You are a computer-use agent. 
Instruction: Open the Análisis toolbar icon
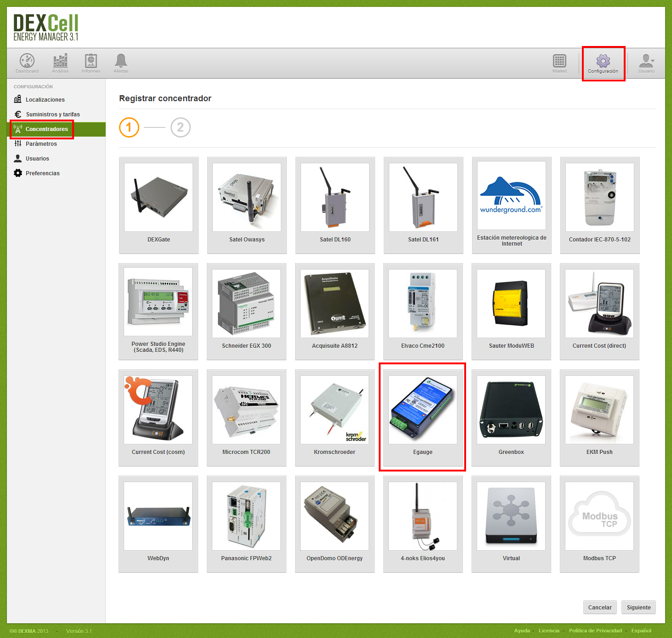[x=60, y=63]
